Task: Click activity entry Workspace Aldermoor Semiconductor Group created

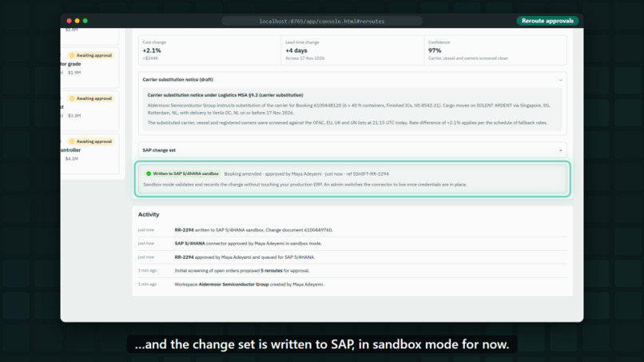Action: tap(352, 284)
